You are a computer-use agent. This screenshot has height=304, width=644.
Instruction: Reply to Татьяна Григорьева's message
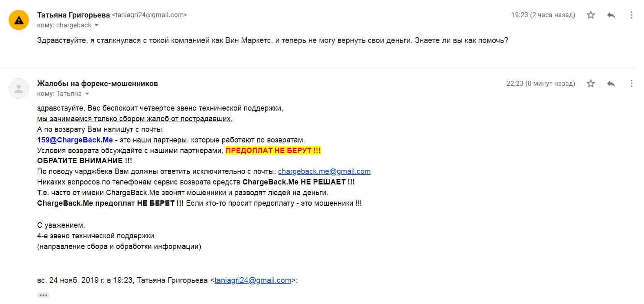click(611, 15)
